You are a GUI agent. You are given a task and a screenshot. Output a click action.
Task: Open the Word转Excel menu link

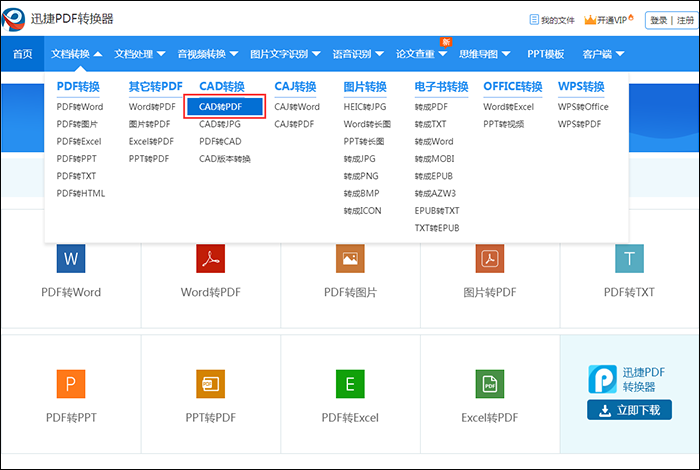508,107
